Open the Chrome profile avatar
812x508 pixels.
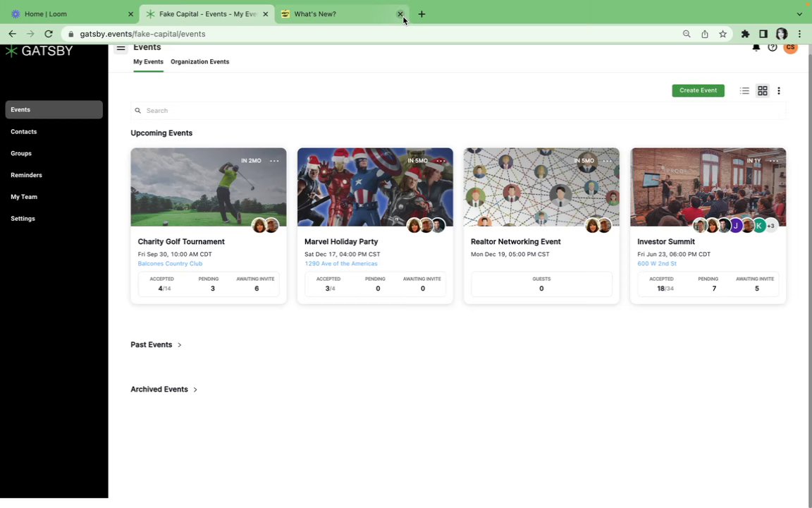tap(782, 34)
